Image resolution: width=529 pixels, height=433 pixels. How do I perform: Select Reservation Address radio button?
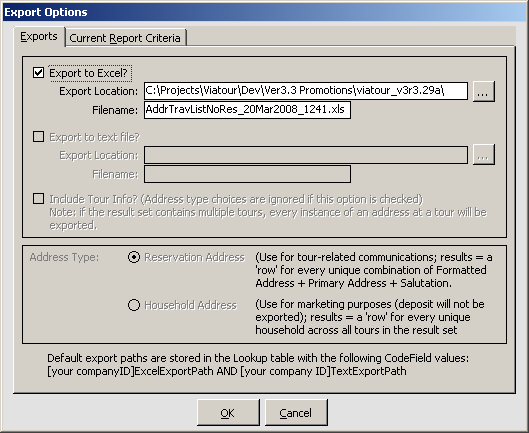pyautogui.click(x=134, y=257)
